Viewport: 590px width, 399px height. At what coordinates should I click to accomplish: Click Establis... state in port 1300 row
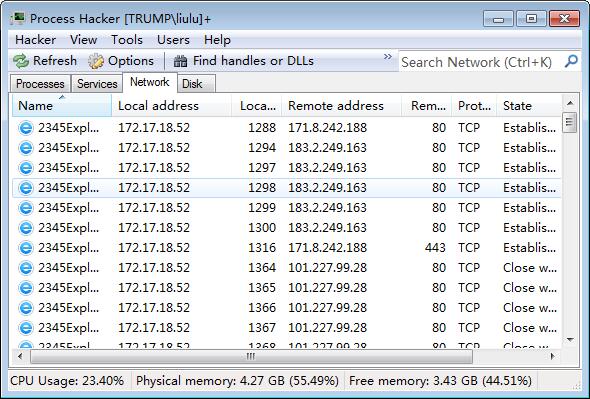click(x=529, y=228)
